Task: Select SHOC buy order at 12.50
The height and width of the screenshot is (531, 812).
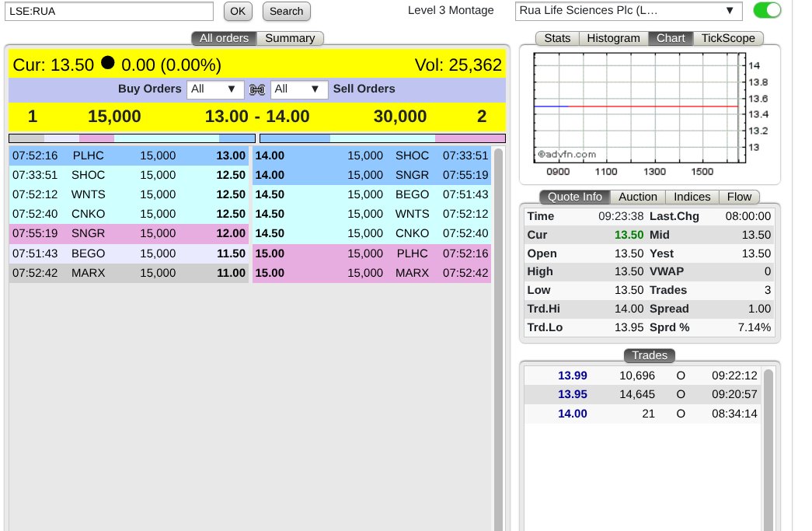Action: click(x=129, y=175)
